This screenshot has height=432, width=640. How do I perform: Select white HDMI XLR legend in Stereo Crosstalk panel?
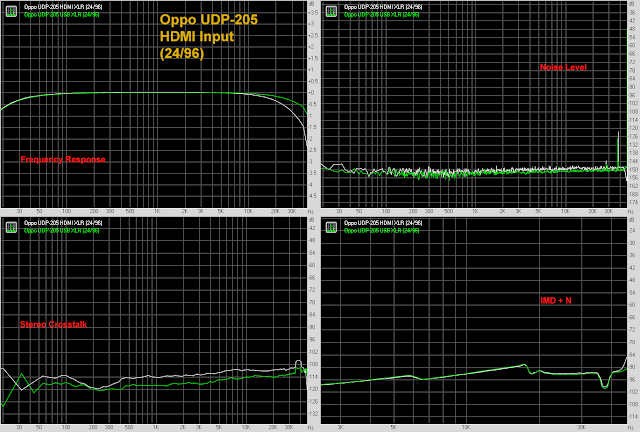tap(63, 223)
